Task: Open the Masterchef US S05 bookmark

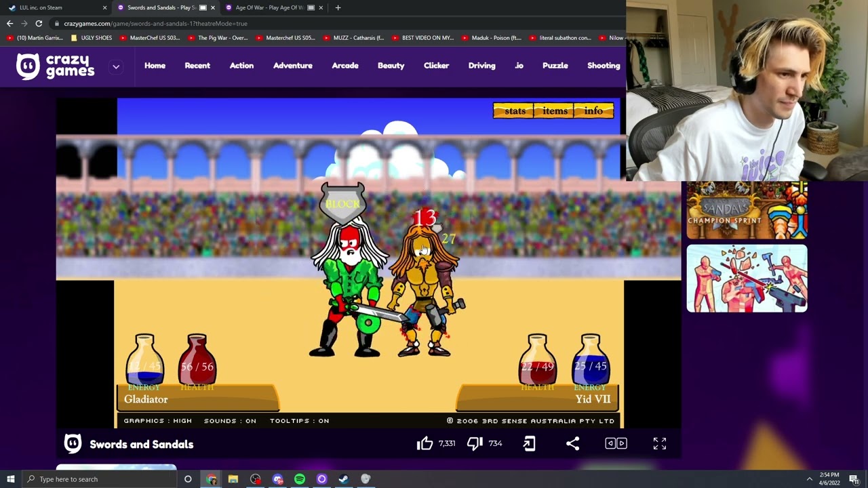Action: coord(285,38)
